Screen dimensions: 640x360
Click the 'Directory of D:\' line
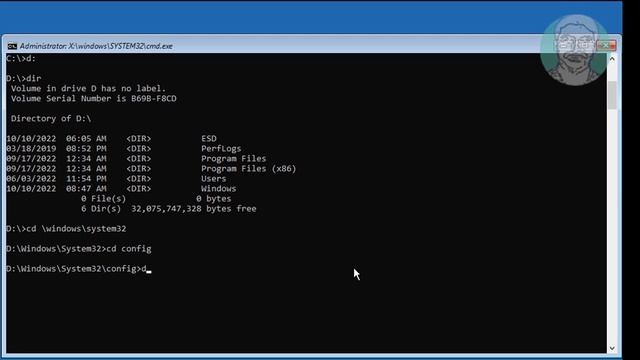coord(51,118)
